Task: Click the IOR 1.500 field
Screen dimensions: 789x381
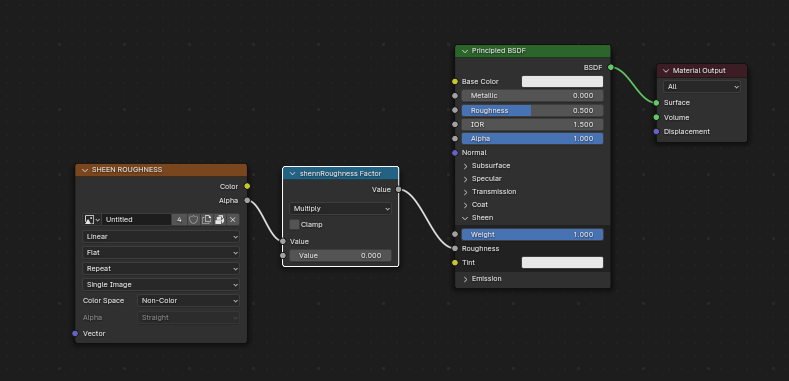Action: (532, 124)
